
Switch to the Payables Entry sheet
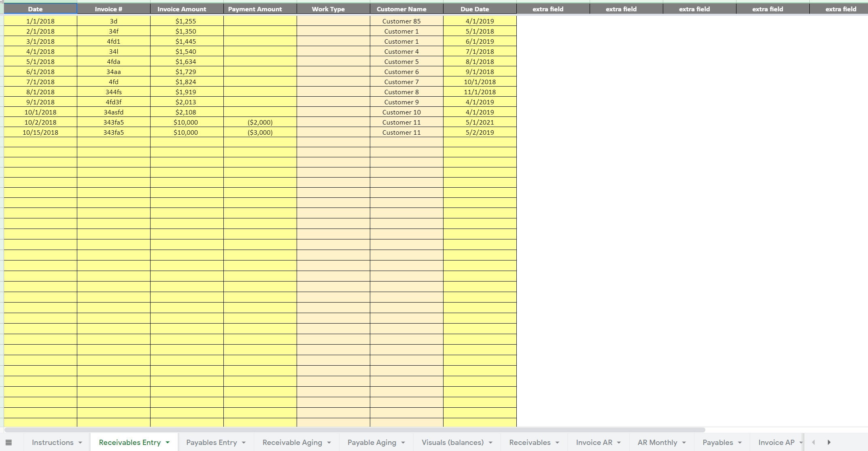(212, 443)
